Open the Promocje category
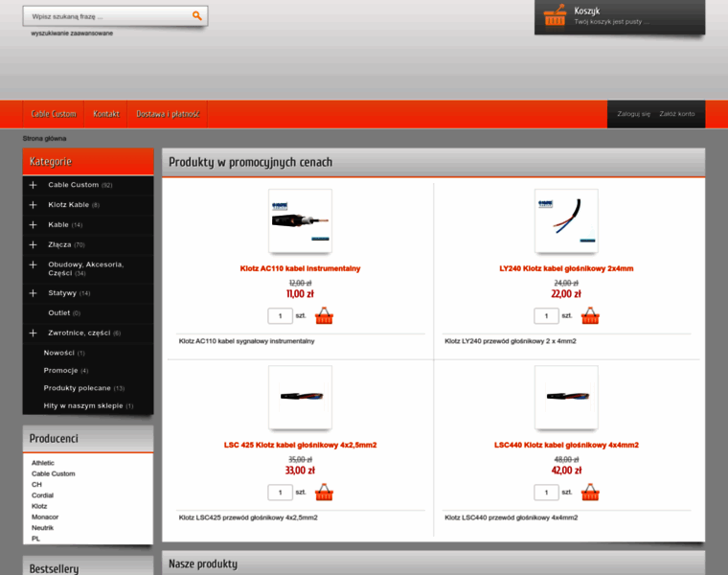This screenshot has width=728, height=575. 60,371
